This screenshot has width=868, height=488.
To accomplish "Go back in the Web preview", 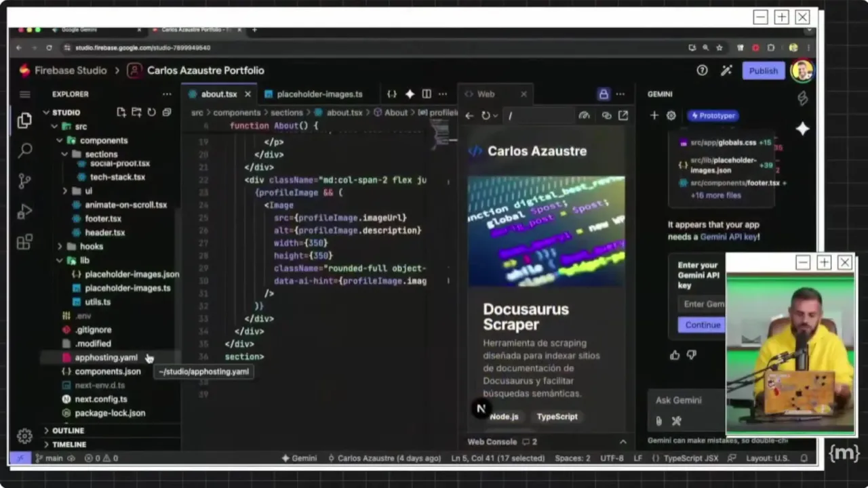I will coord(469,116).
